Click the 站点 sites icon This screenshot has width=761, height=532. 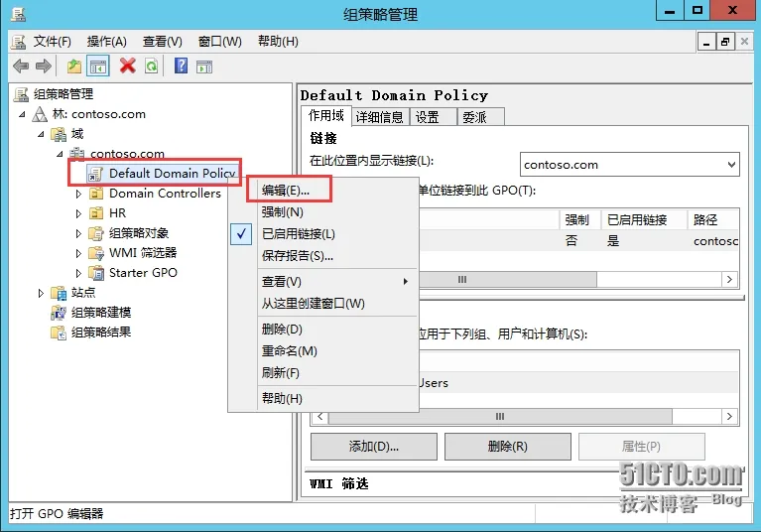coord(59,293)
